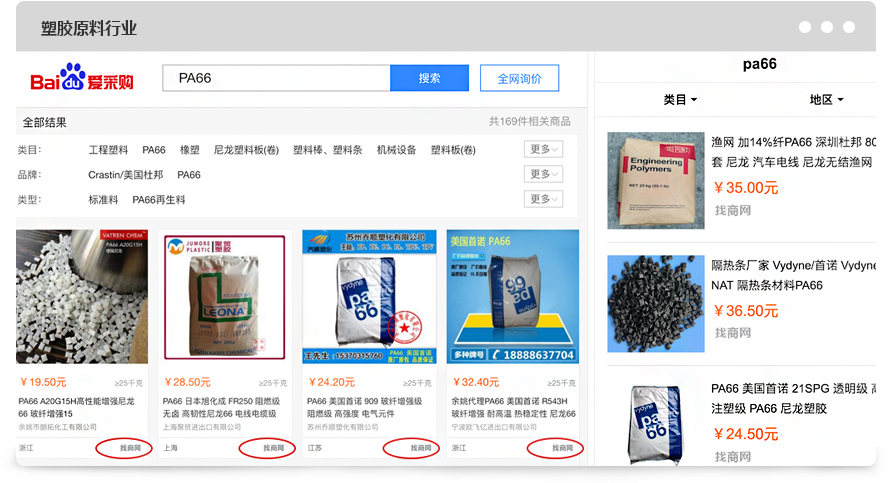Expand 更多 for the 品牌 filter row

[543, 174]
